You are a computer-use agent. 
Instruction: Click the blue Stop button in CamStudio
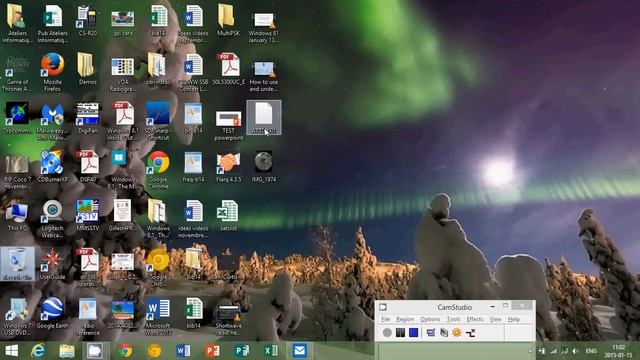[x=413, y=333]
